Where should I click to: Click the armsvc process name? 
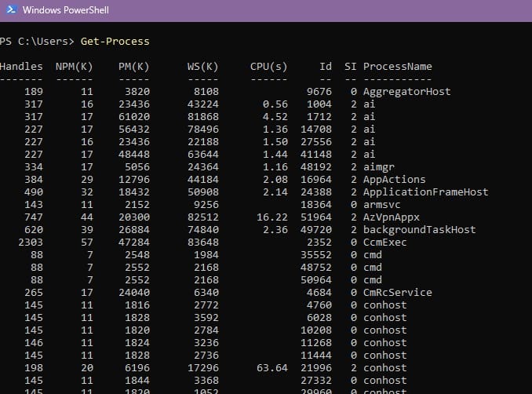[x=381, y=205]
